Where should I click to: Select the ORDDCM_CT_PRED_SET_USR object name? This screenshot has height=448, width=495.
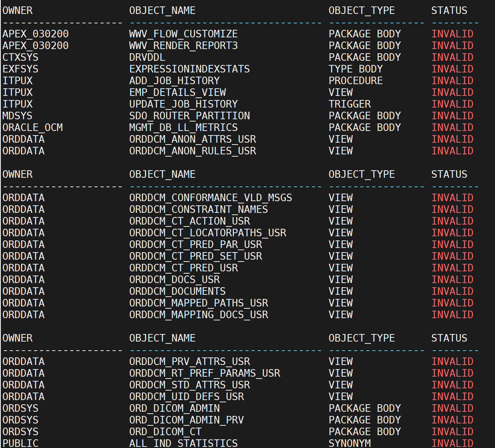[x=196, y=256]
